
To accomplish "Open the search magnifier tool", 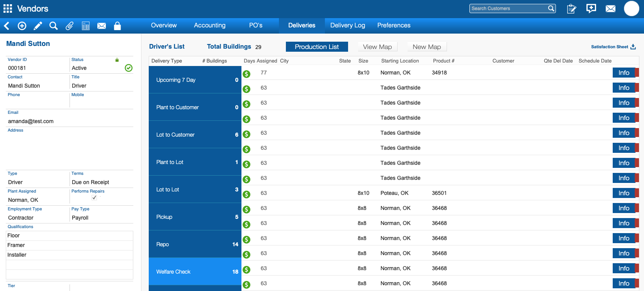I will 54,26.
